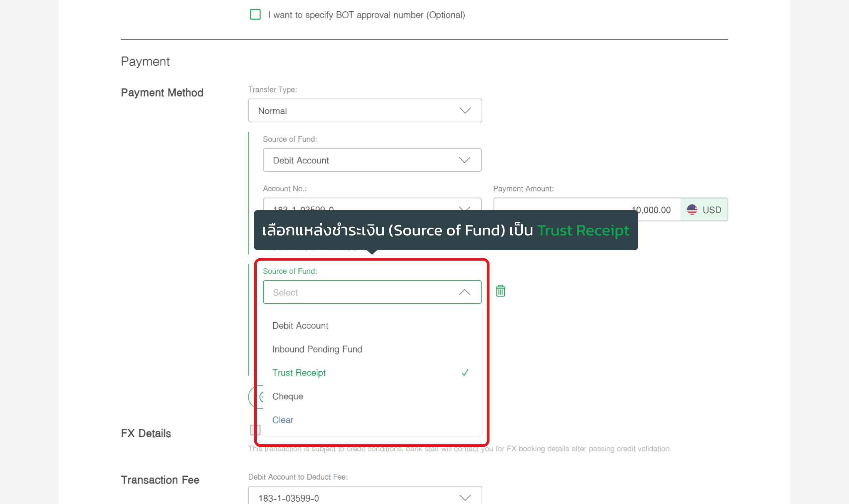Click the chevron arrow of the Transfer Type field

(465, 111)
